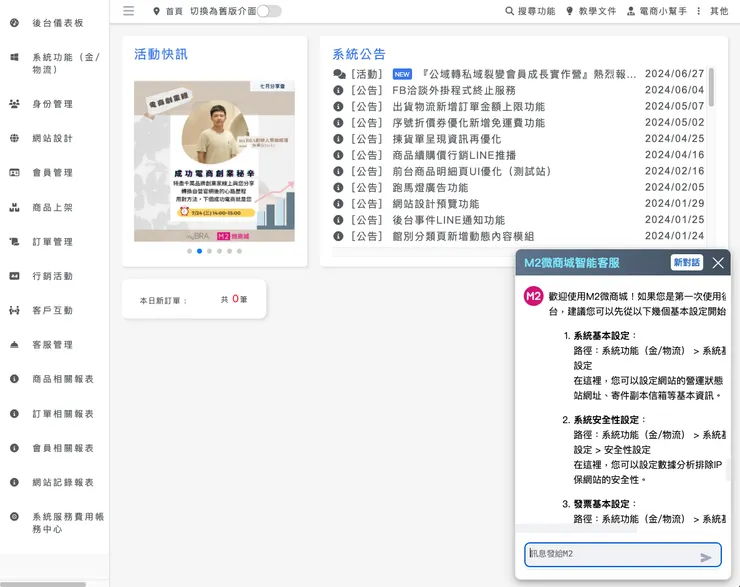
Task: Click the 系統公告 heading
Action: click(x=359, y=54)
